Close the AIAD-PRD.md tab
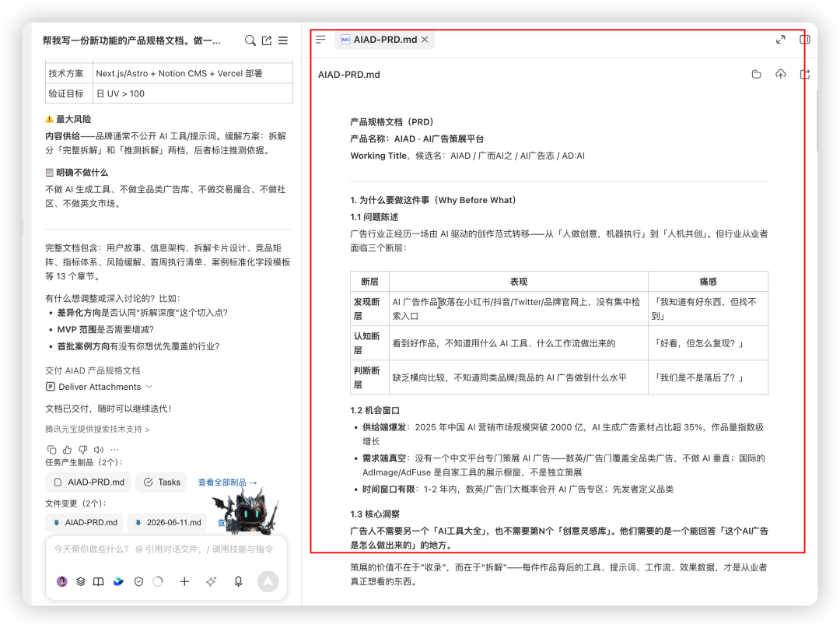This screenshot has height=628, width=840. click(425, 40)
